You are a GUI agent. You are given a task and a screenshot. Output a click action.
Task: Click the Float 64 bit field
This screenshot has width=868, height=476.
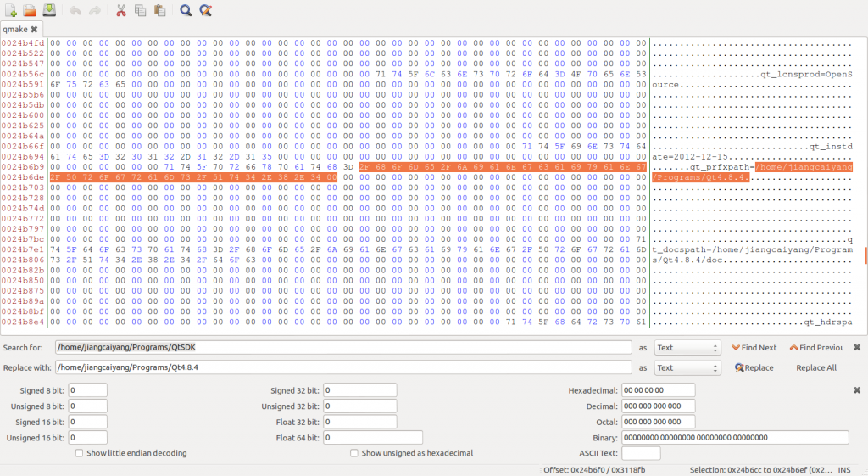373,438
